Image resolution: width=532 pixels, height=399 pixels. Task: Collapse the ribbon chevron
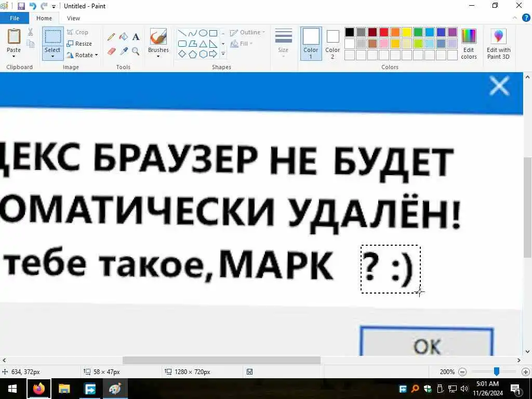tap(515, 18)
